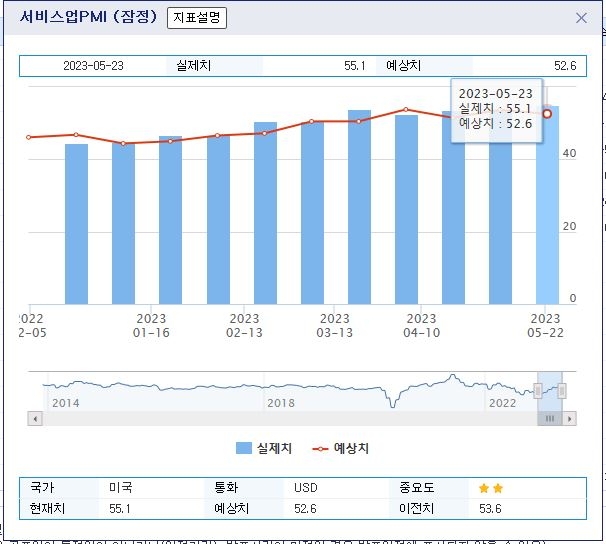Click the 2023-05-23 date in header row

93,66
